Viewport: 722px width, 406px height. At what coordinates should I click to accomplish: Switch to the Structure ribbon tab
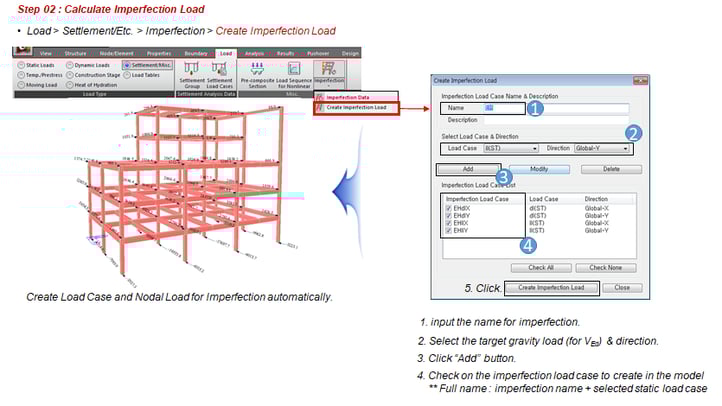[75, 53]
